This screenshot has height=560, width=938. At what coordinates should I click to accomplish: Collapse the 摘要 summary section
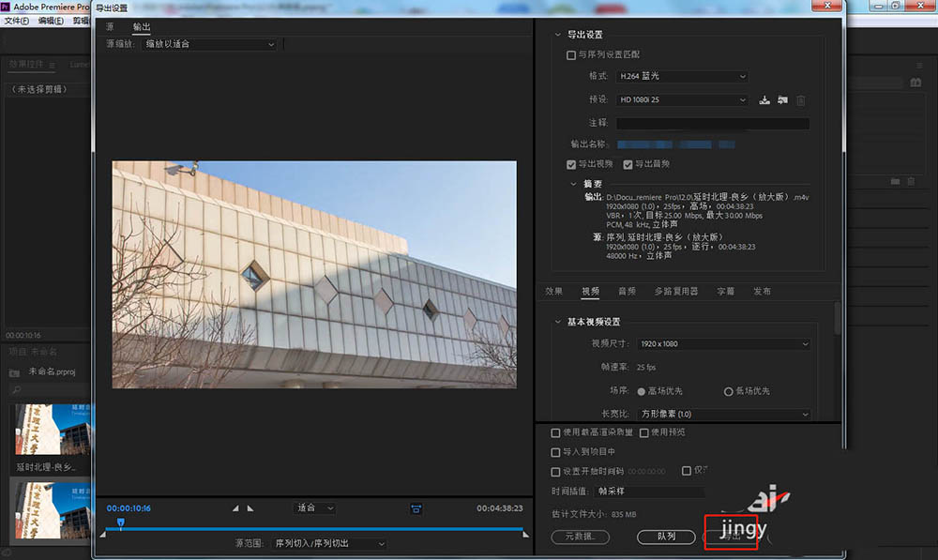click(574, 184)
